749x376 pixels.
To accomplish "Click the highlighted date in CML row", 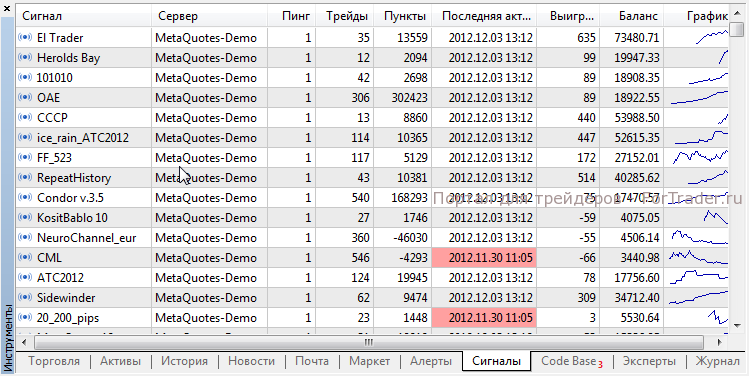I will pos(484,258).
